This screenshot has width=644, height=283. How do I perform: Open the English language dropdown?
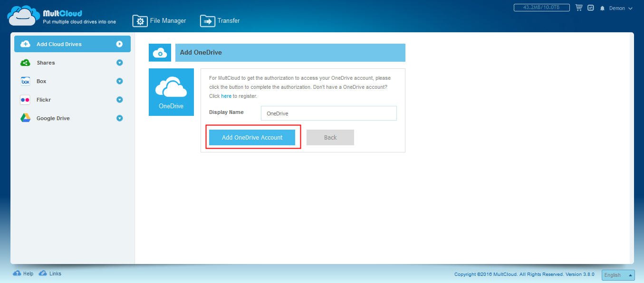click(x=618, y=275)
